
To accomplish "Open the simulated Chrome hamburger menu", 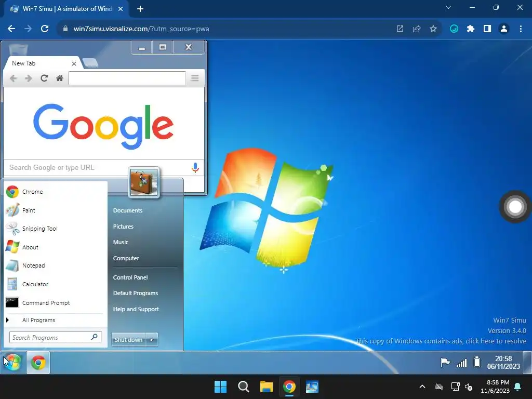I will click(195, 78).
